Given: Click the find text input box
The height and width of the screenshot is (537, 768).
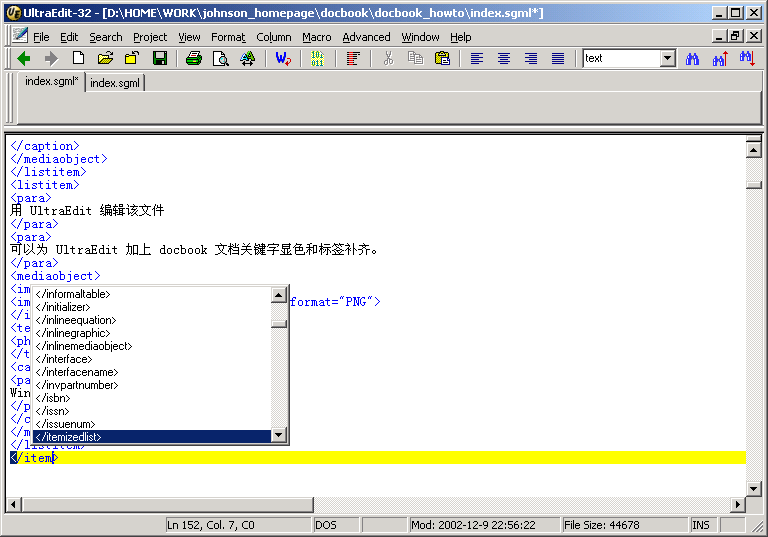Looking at the screenshot, I should 621,58.
